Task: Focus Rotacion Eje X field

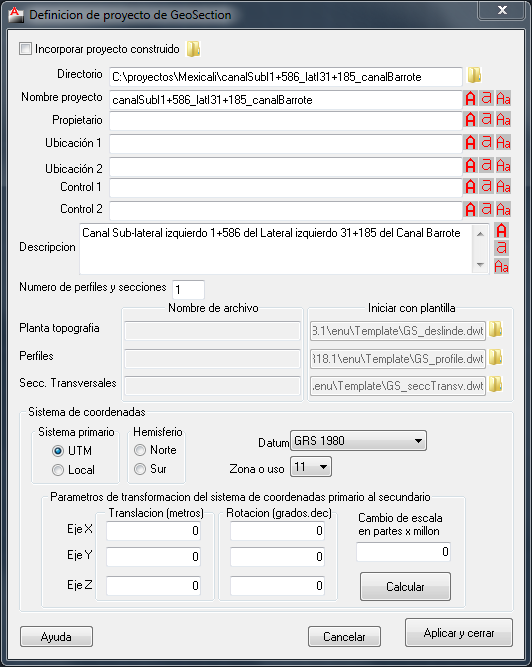Action: [277, 530]
